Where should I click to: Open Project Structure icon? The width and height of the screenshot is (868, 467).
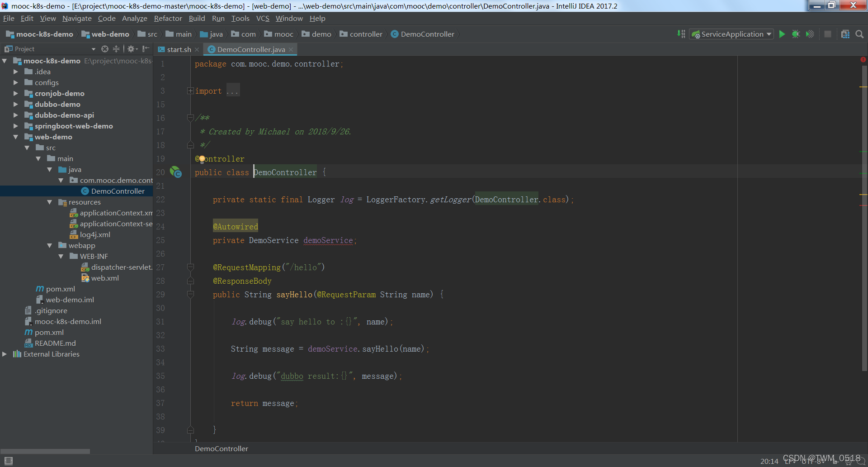pyautogui.click(x=845, y=34)
